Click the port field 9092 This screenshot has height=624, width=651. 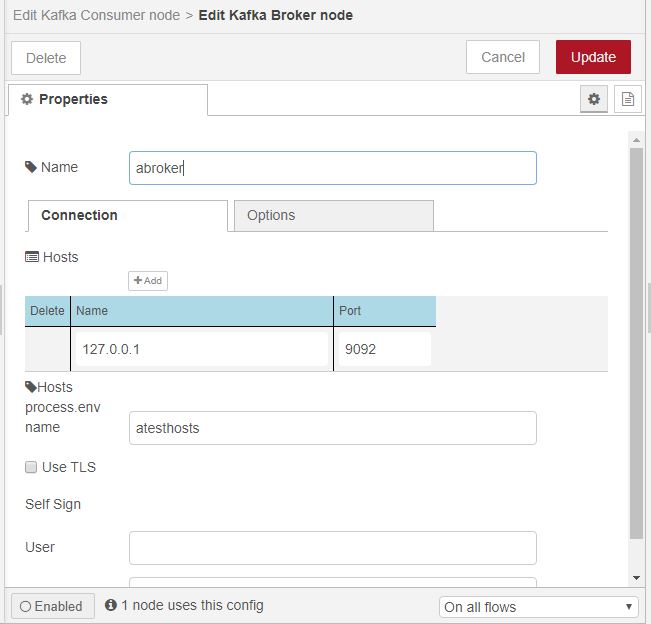[x=384, y=349]
